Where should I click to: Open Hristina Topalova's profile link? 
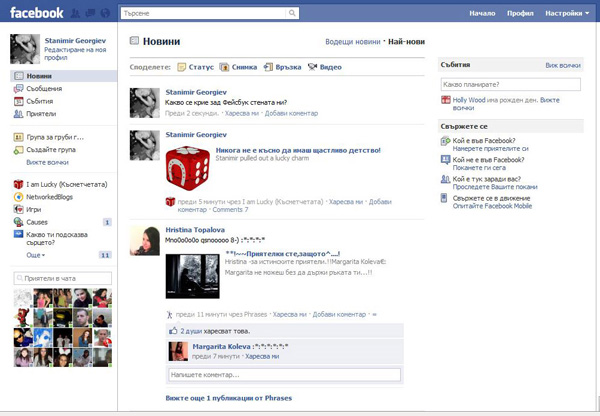[196, 229]
